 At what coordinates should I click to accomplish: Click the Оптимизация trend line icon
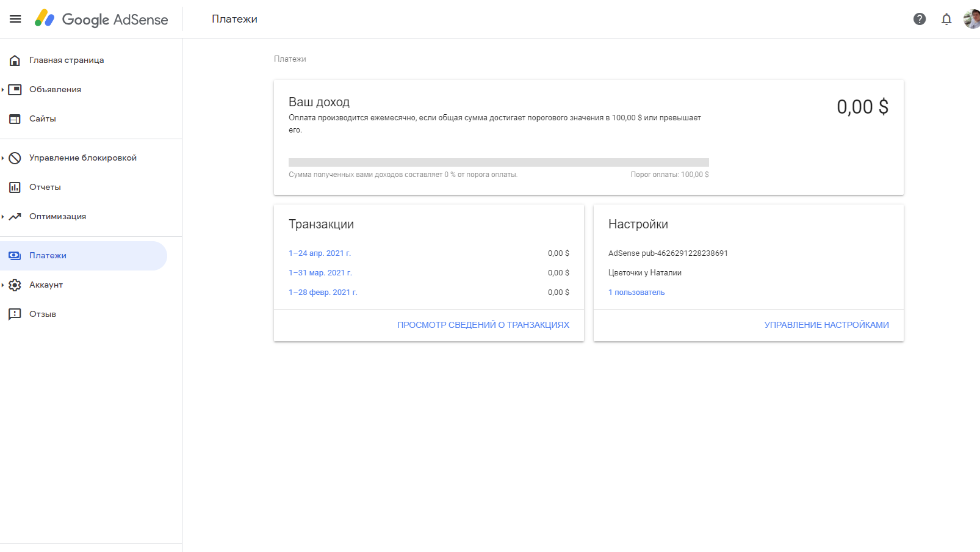pos(15,217)
